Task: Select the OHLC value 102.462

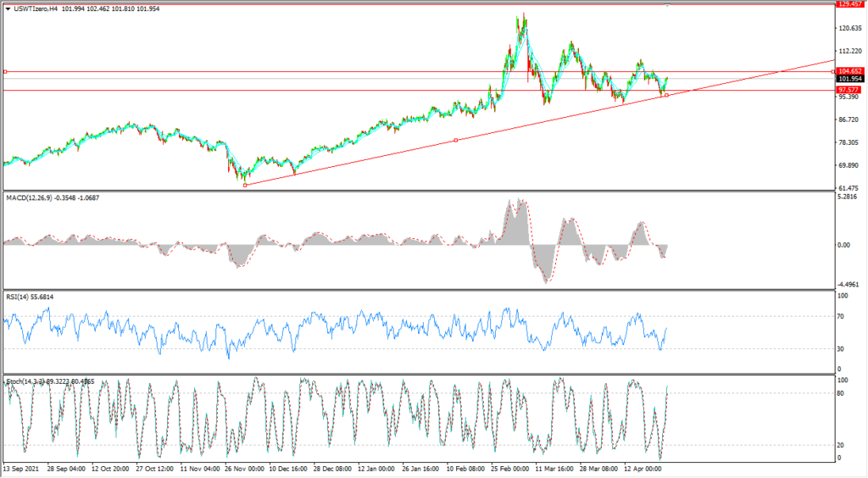Action: pyautogui.click(x=98, y=8)
